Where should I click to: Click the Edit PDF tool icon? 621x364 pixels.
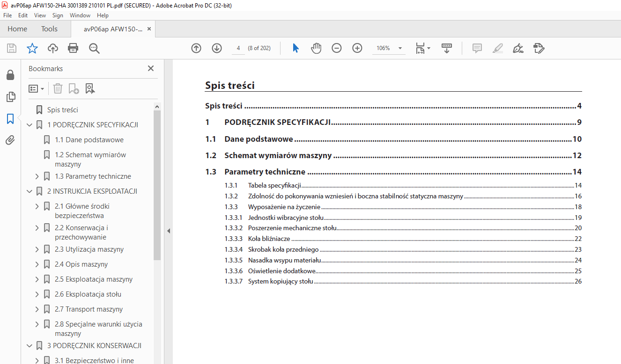539,48
